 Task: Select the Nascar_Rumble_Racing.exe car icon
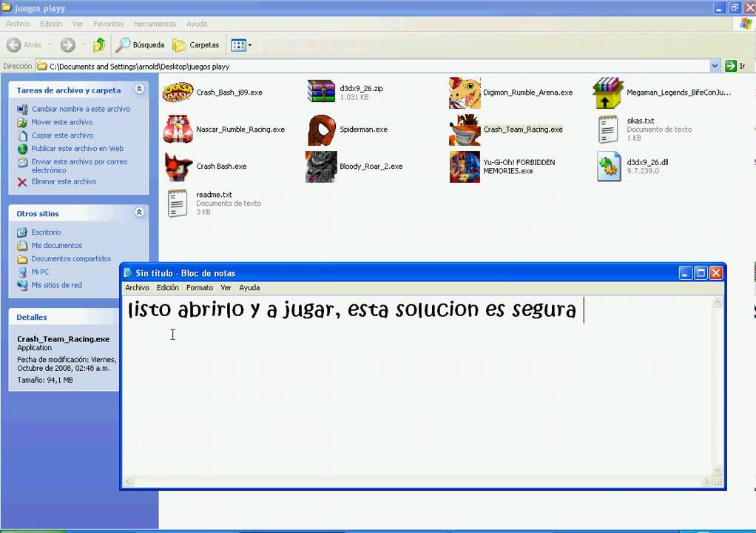(x=178, y=130)
